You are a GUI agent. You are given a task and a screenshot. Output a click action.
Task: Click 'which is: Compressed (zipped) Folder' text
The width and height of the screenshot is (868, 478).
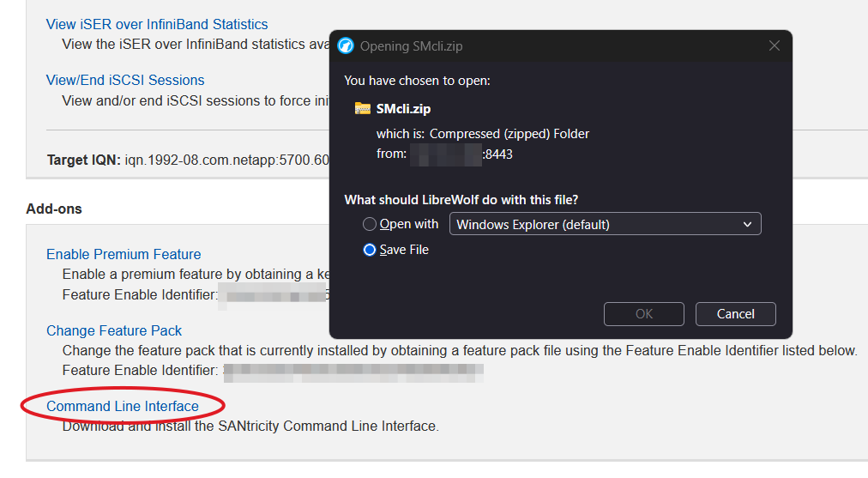pos(483,134)
